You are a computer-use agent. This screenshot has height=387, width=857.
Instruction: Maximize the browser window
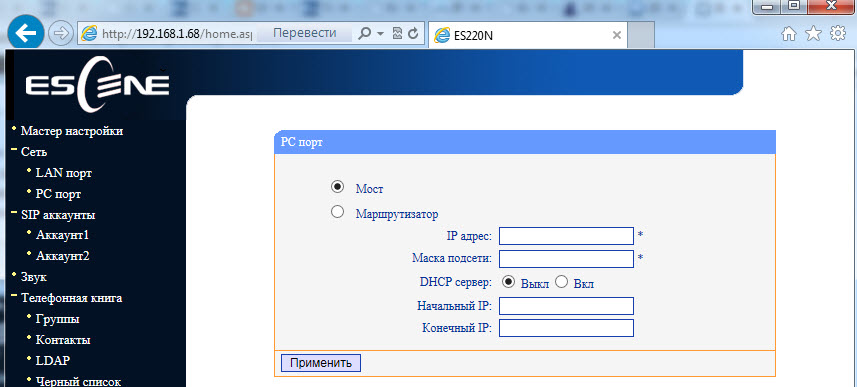tap(794, 6)
